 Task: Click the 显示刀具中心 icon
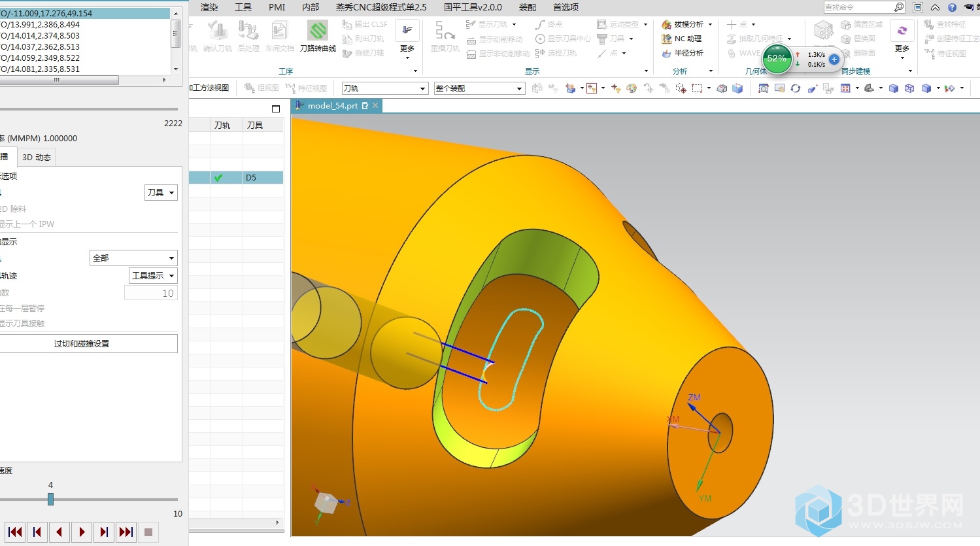pyautogui.click(x=540, y=39)
